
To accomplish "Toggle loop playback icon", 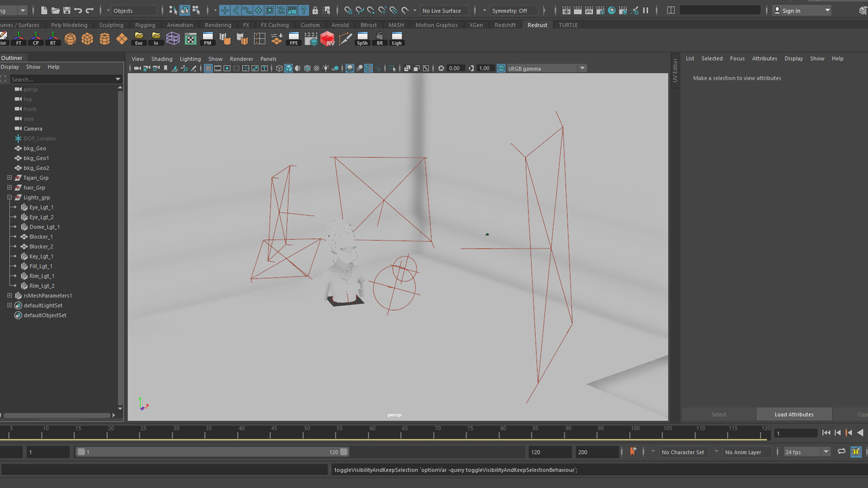I will pos(841,452).
